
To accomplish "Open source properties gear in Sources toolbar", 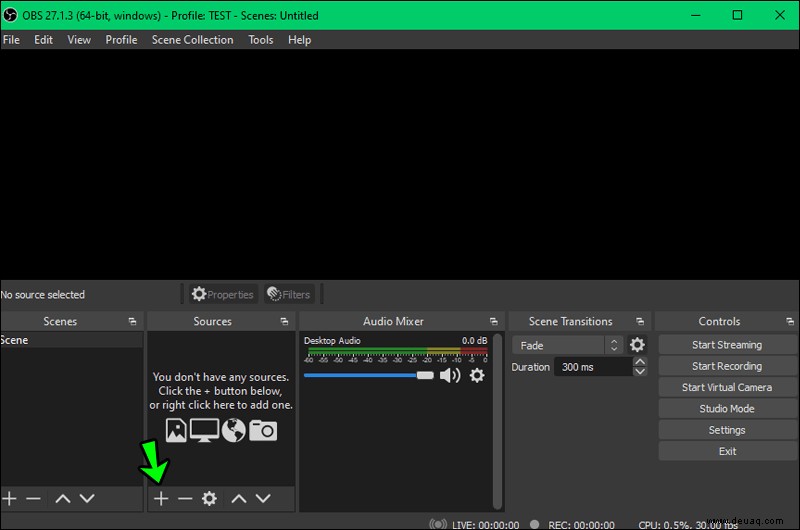I will point(209,498).
